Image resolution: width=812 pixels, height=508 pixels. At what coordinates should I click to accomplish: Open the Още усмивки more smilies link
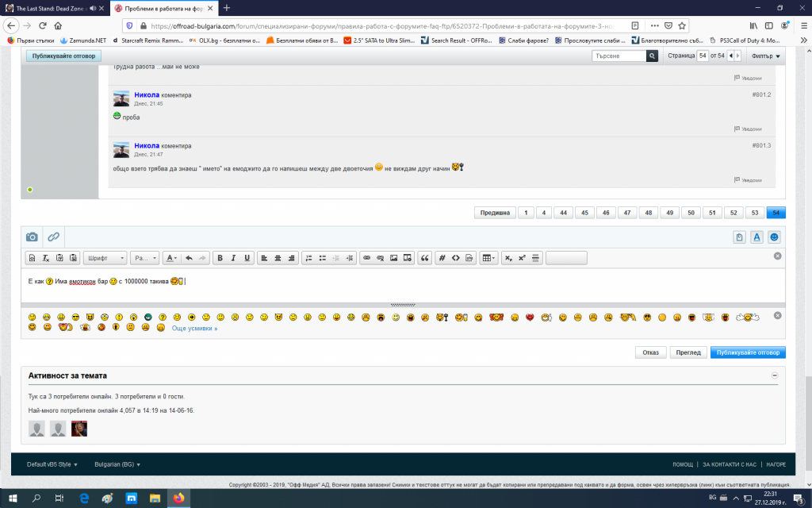coord(194,328)
